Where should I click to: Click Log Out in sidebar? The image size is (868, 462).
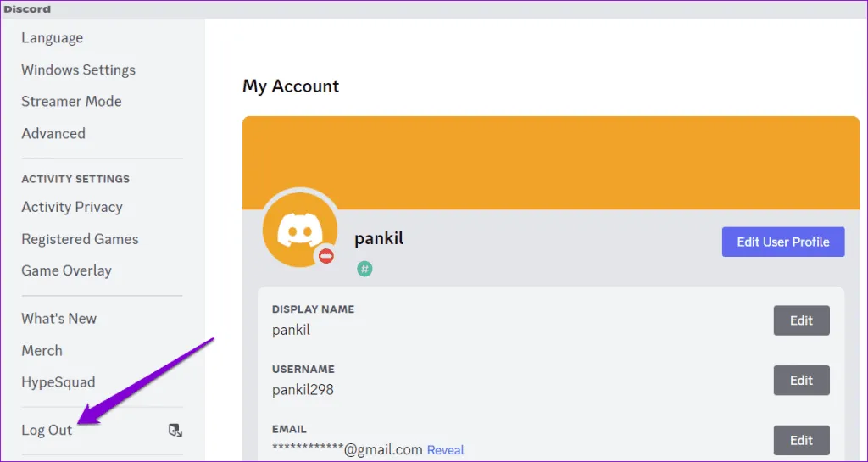coord(47,430)
